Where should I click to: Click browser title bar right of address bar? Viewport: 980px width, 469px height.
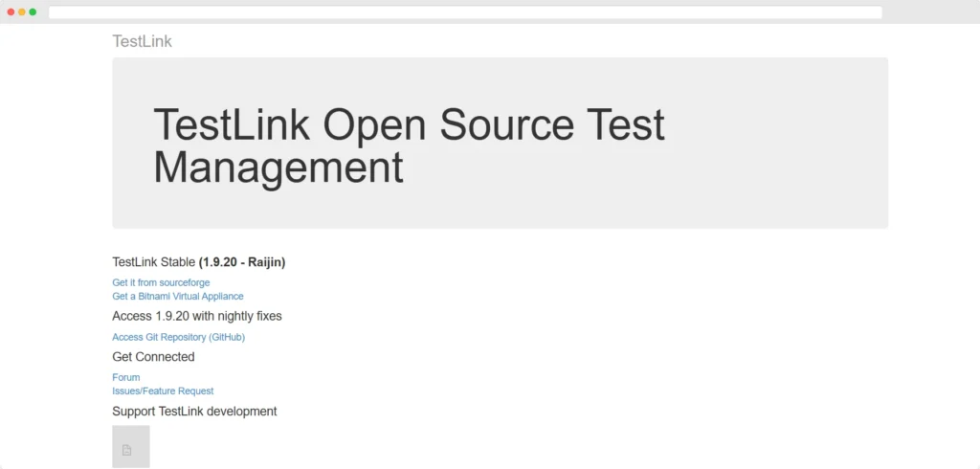click(928, 12)
